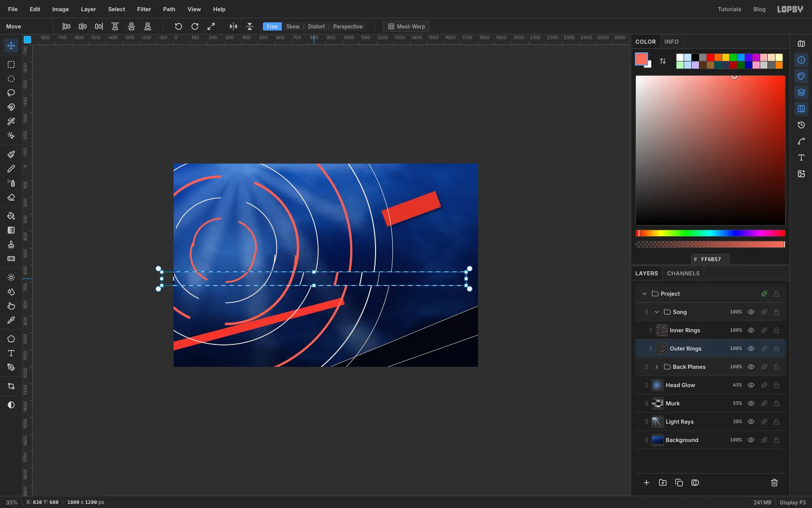This screenshot has width=812, height=508.
Task: Click the hex color input field
Action: tap(710, 259)
